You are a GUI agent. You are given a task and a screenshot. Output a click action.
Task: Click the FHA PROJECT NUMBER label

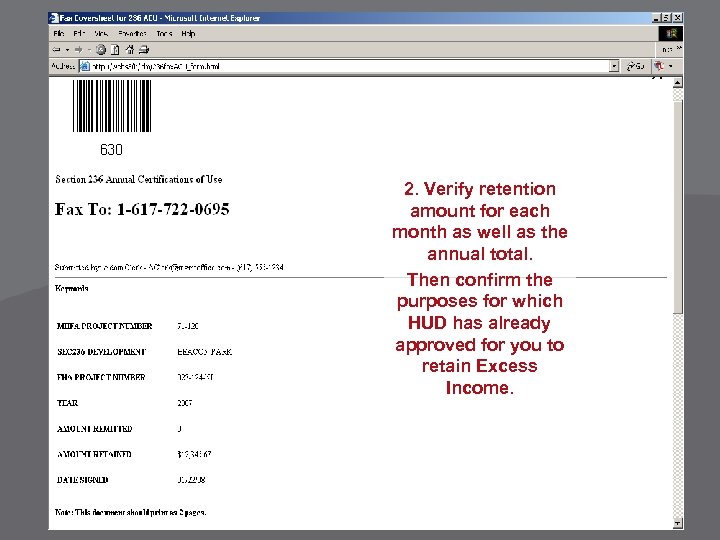click(x=101, y=377)
